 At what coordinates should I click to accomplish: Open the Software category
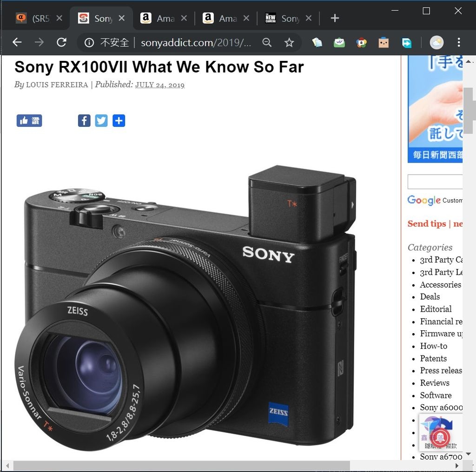436,395
